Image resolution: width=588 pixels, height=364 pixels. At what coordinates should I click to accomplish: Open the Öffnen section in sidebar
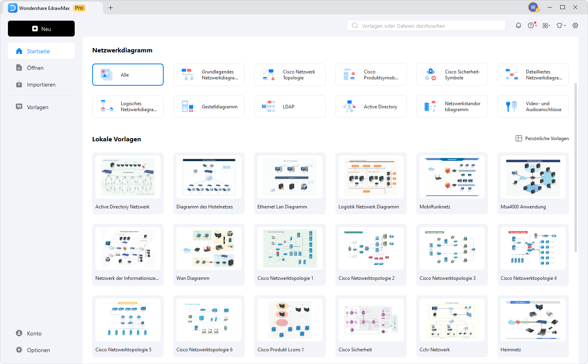[41, 68]
